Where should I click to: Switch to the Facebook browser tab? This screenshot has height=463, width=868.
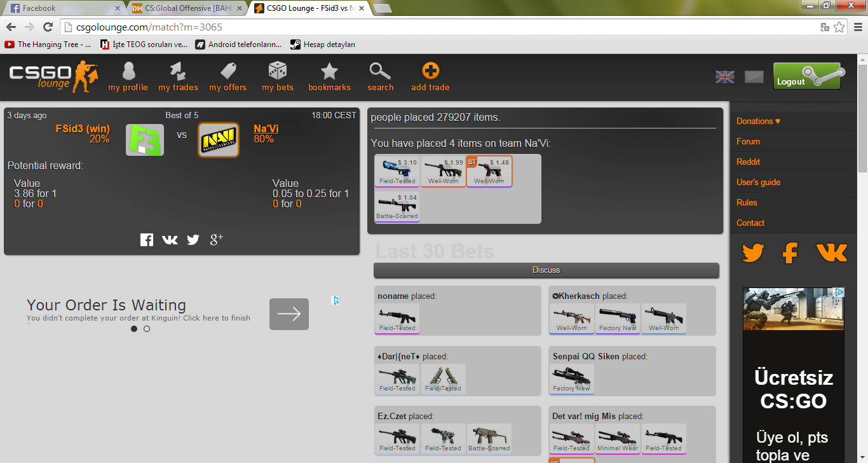coord(64,8)
